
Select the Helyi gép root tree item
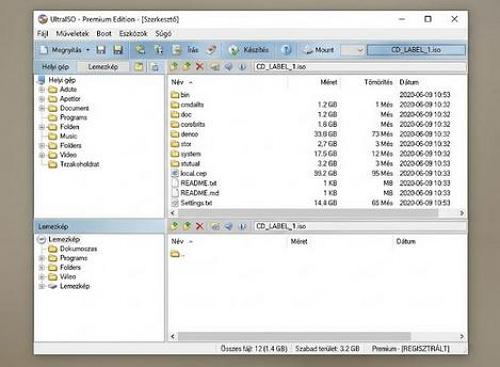pos(62,80)
